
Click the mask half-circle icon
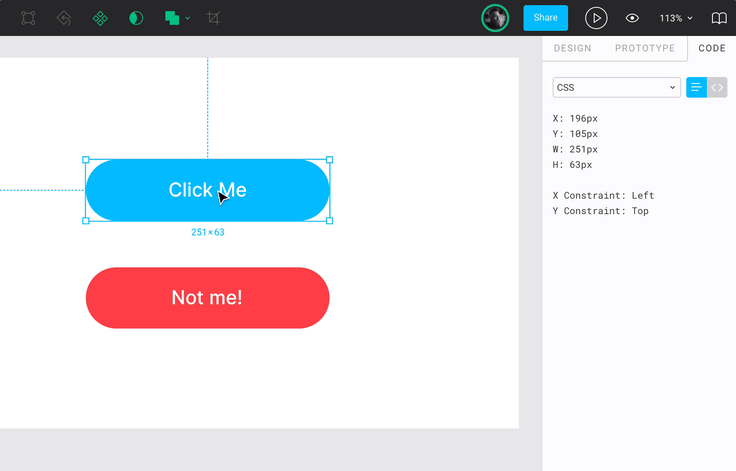136,18
